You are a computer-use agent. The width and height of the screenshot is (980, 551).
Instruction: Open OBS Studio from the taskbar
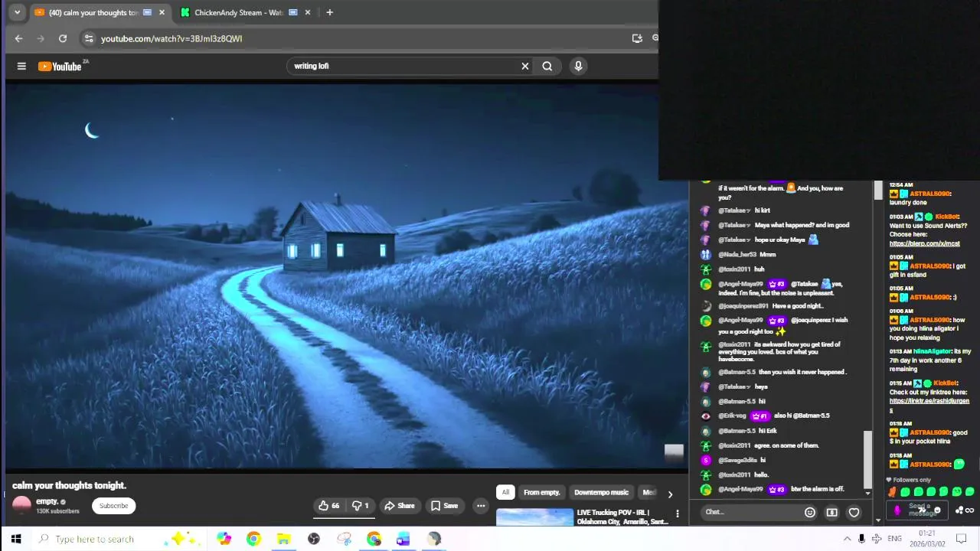click(313, 540)
